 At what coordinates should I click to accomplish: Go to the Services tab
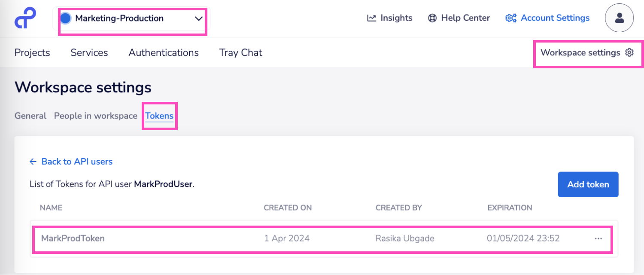pos(89,52)
